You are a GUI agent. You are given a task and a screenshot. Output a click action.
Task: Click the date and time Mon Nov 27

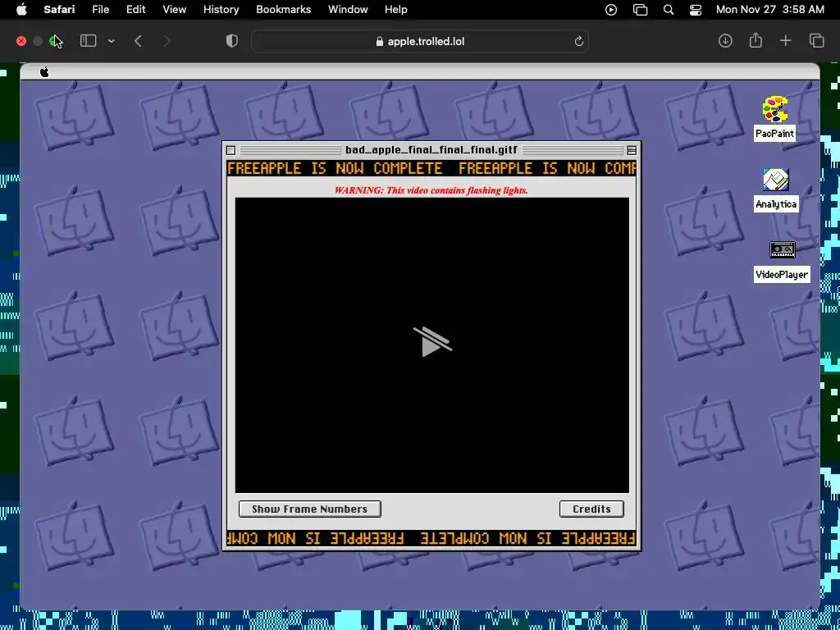769,10
